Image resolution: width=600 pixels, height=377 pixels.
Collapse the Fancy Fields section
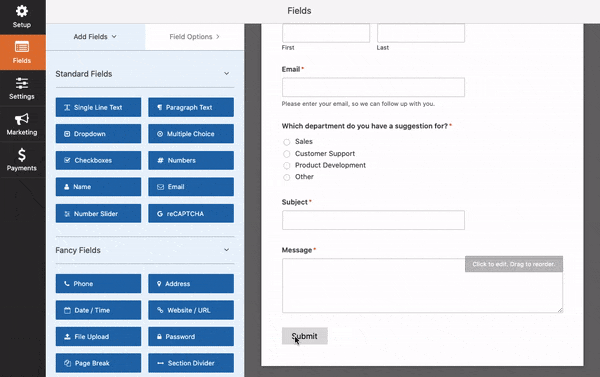coord(227,250)
